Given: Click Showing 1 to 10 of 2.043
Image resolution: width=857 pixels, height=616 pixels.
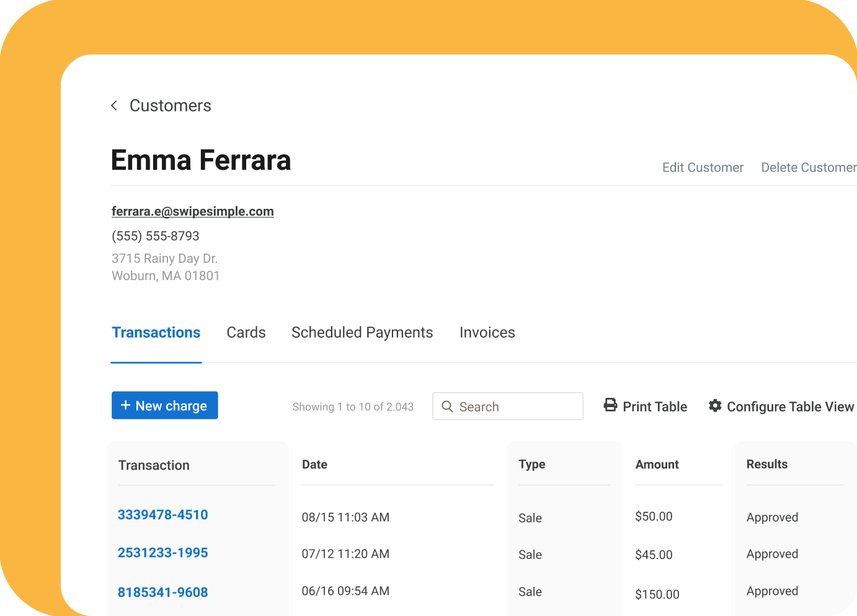Looking at the screenshot, I should coord(353,407).
